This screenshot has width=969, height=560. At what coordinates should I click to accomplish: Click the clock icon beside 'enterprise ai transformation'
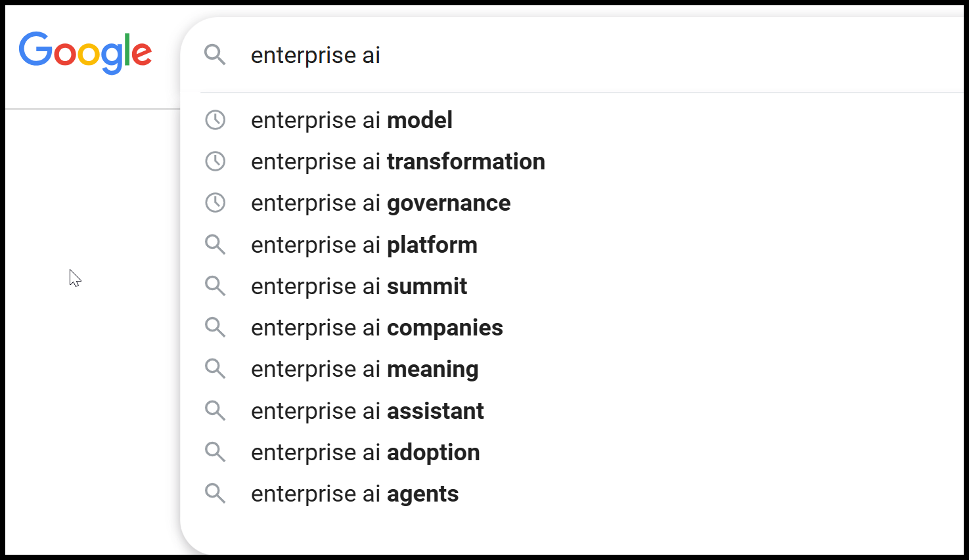click(215, 162)
